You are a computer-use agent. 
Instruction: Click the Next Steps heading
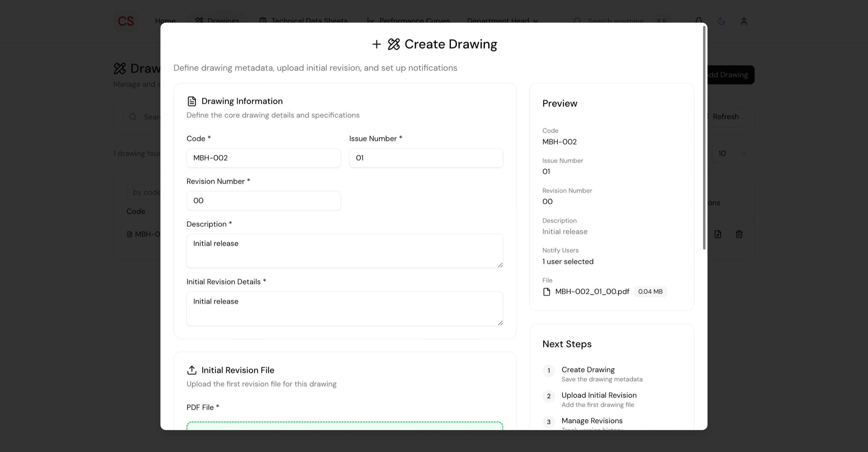coord(567,344)
